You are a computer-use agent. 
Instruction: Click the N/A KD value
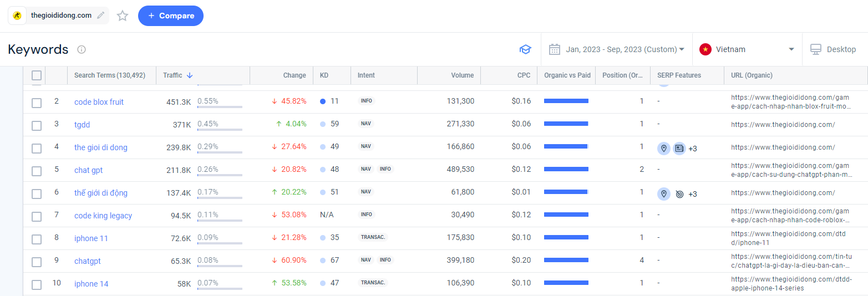pyautogui.click(x=327, y=215)
